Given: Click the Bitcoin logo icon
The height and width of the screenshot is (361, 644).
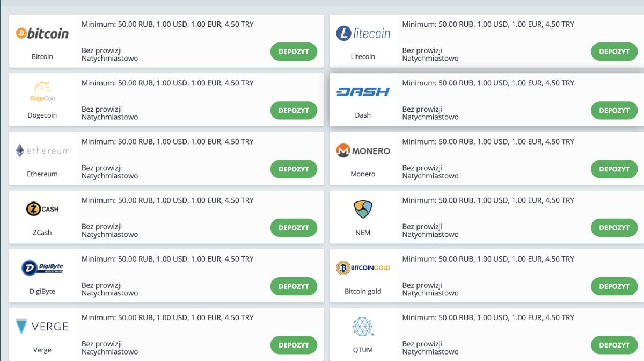Looking at the screenshot, I should [x=42, y=33].
